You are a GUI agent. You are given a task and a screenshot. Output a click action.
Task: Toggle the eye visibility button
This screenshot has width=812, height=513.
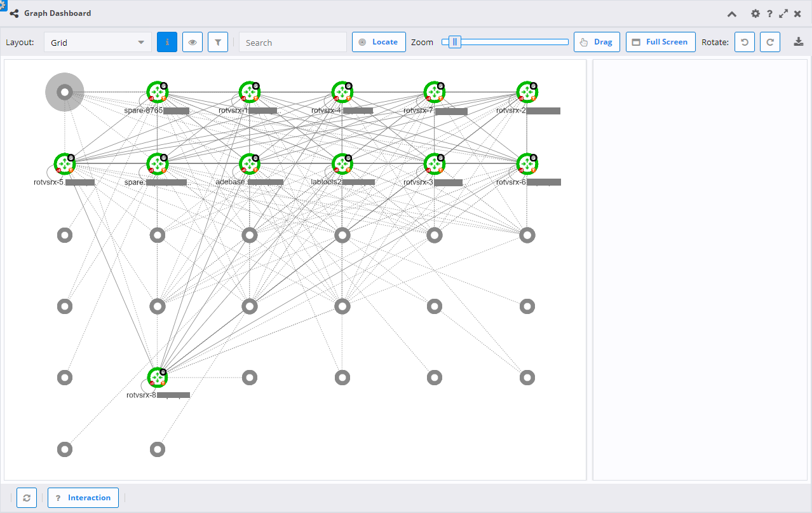click(x=193, y=42)
